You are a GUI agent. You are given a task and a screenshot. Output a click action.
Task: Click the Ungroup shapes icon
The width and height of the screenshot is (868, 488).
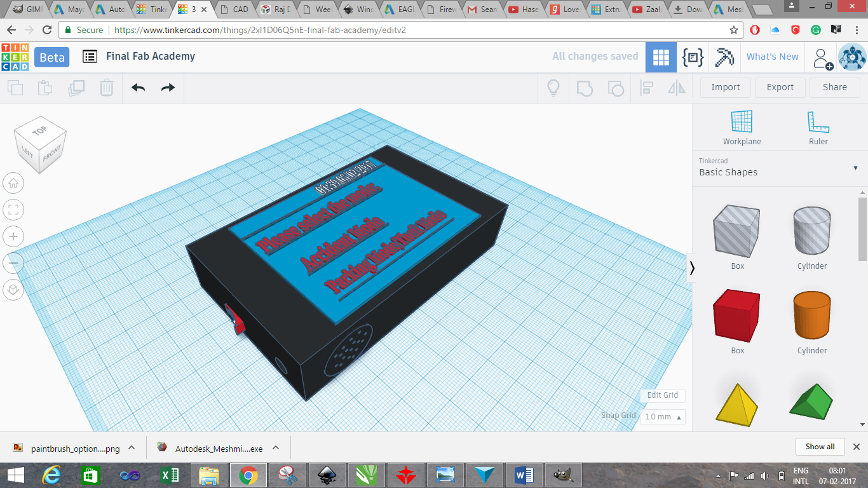[615, 88]
